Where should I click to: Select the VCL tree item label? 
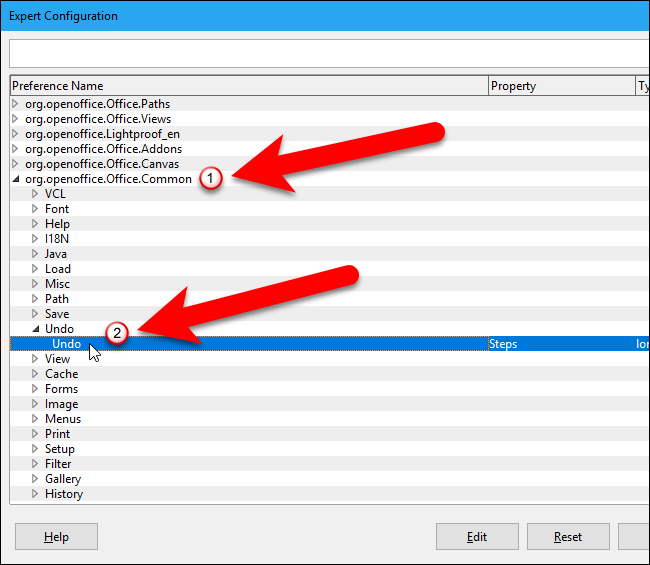[x=55, y=194]
